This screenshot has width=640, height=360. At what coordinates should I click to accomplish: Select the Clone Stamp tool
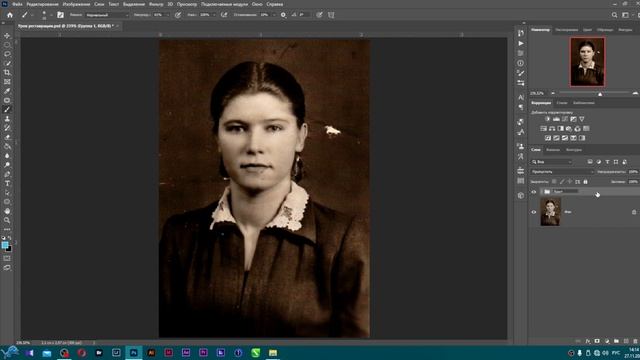click(7, 119)
